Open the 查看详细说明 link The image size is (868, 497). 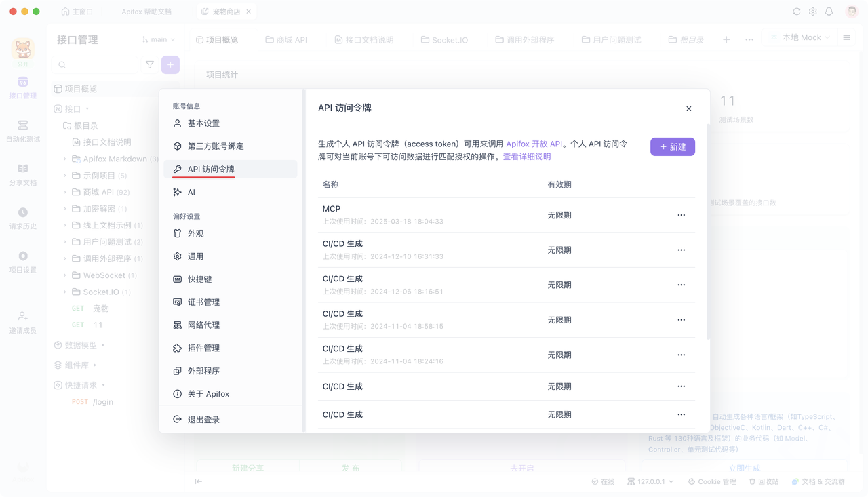pos(527,157)
